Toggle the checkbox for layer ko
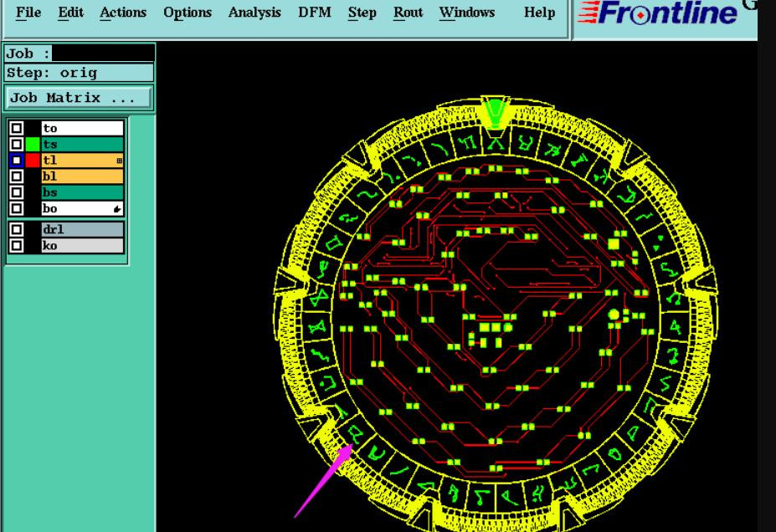 point(17,246)
